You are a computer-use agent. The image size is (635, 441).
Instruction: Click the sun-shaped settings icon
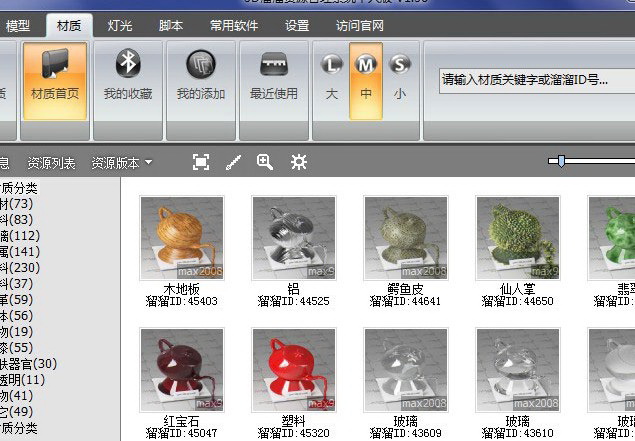coord(298,162)
